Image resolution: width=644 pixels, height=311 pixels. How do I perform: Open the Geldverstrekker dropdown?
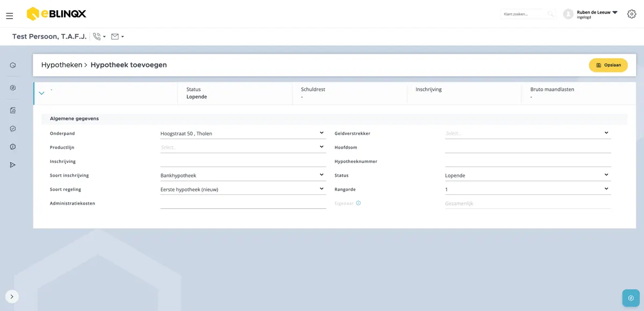click(528, 133)
